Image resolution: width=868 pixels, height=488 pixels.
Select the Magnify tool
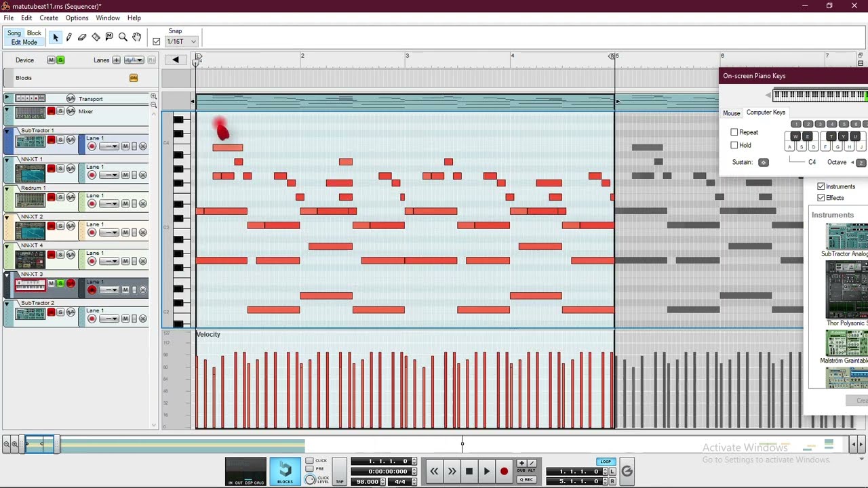coord(123,37)
